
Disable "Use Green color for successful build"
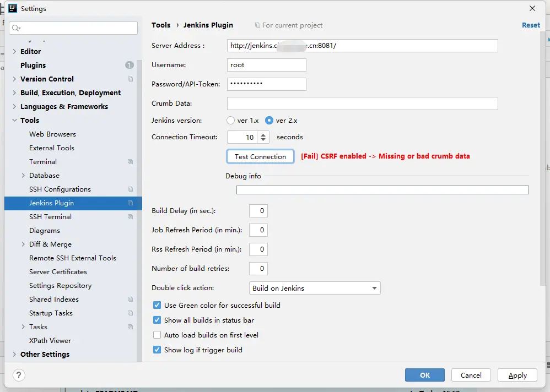157,305
